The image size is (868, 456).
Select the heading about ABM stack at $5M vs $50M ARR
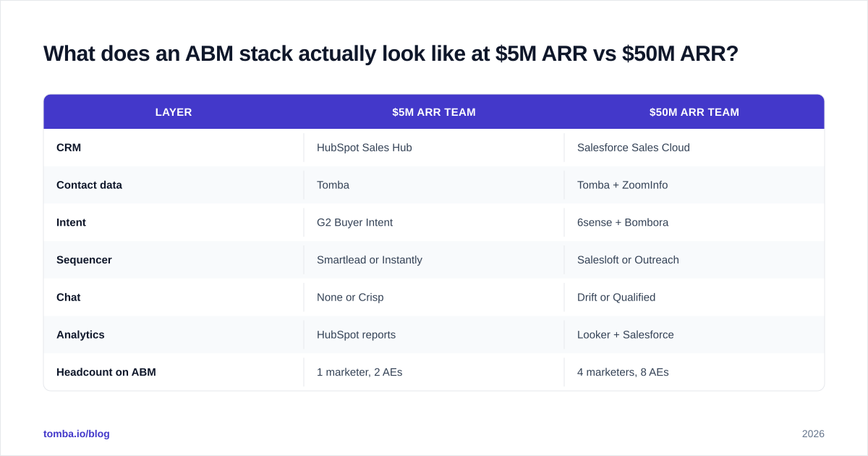(391, 54)
